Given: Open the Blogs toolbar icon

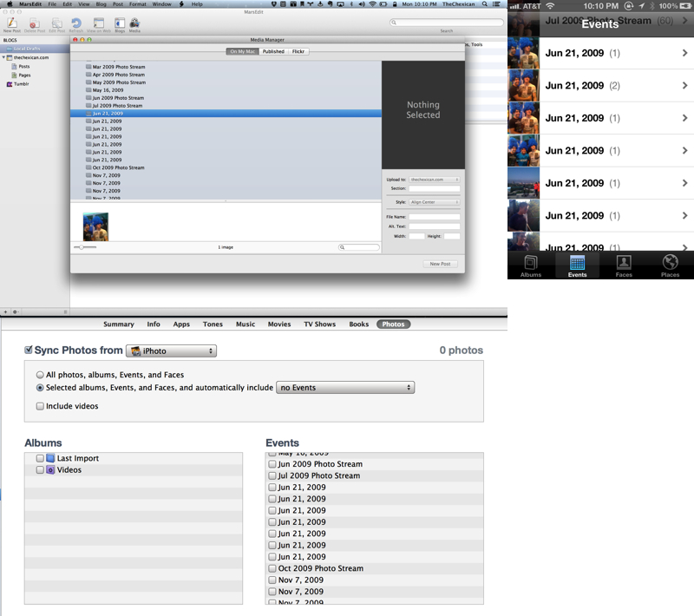Looking at the screenshot, I should [119, 23].
